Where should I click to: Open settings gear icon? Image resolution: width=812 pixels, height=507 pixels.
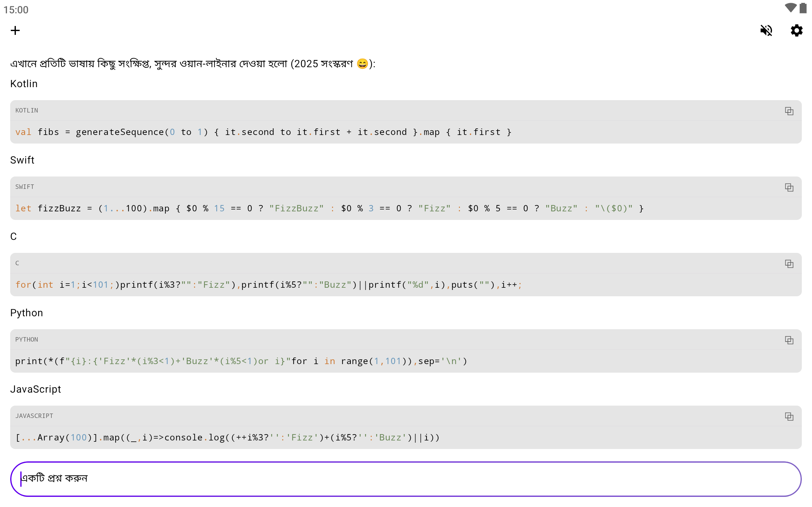point(796,30)
